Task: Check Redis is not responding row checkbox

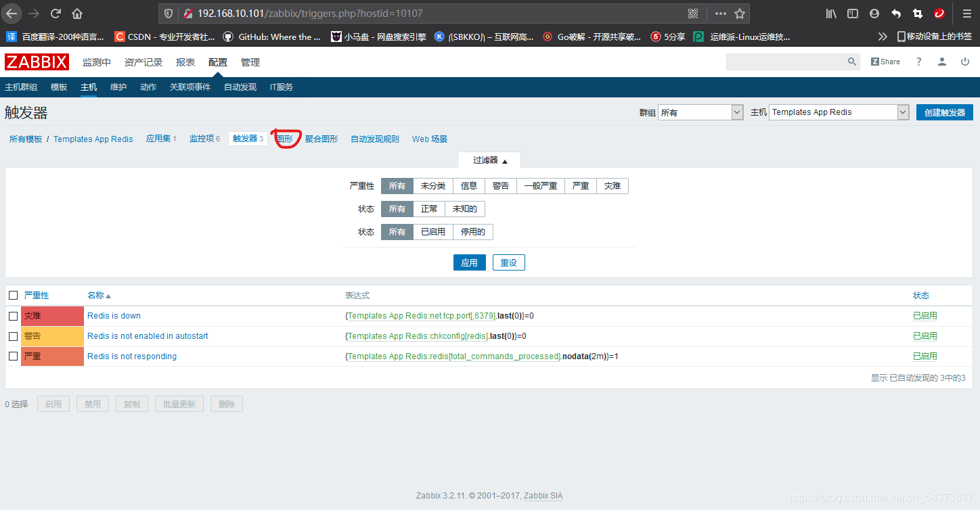Action: click(x=14, y=356)
